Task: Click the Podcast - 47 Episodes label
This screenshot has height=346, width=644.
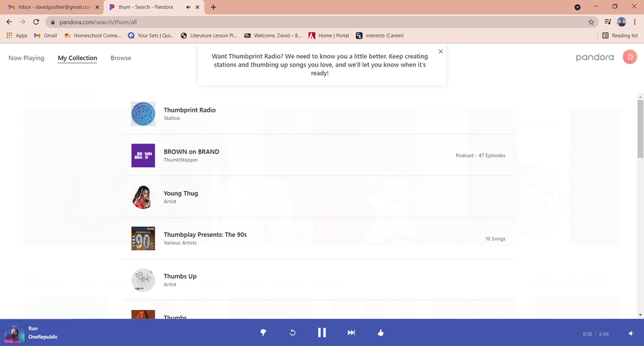Action: coord(480,156)
